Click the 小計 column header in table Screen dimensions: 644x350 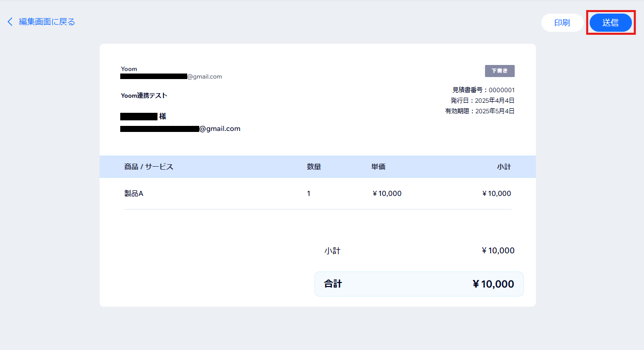(504, 167)
